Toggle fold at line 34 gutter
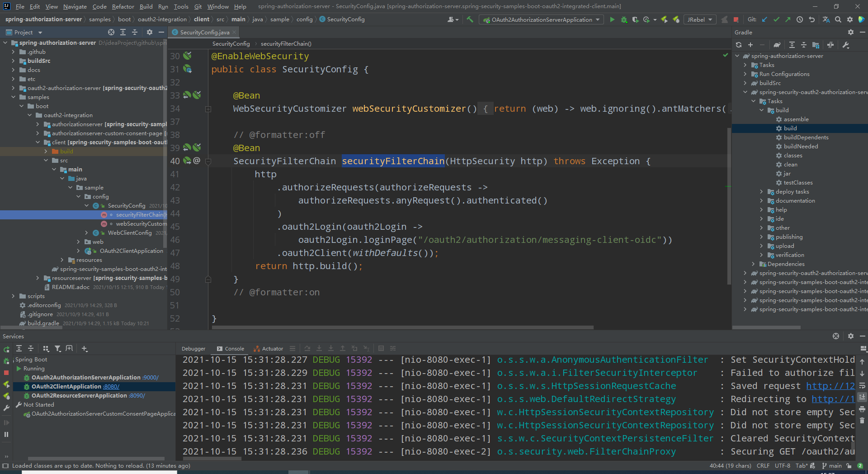Screen dimensions: 868x474 pyautogui.click(x=208, y=109)
